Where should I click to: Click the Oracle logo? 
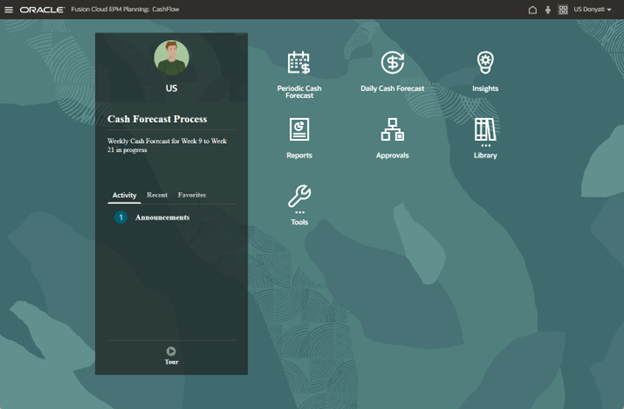pyautogui.click(x=42, y=9)
